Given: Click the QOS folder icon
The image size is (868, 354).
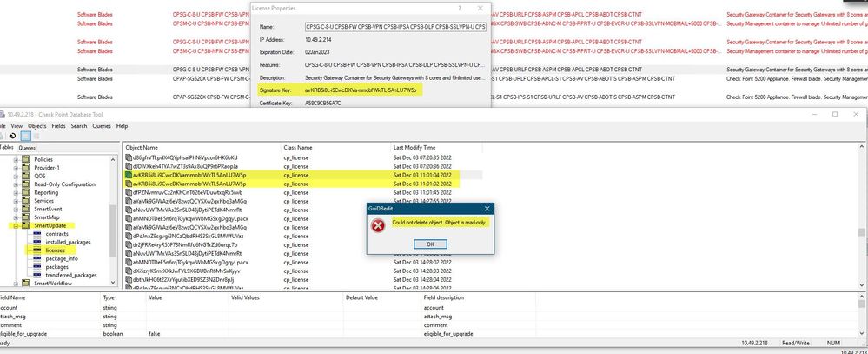Looking at the screenshot, I should [x=26, y=177].
